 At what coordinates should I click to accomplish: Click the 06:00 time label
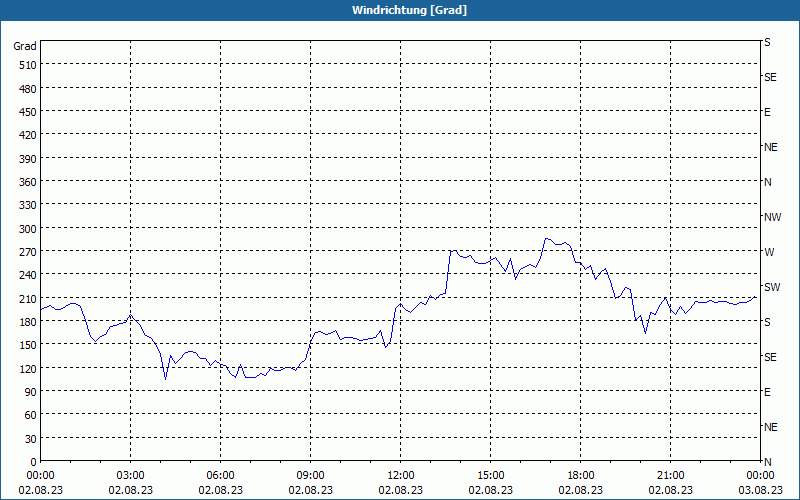tap(220, 476)
